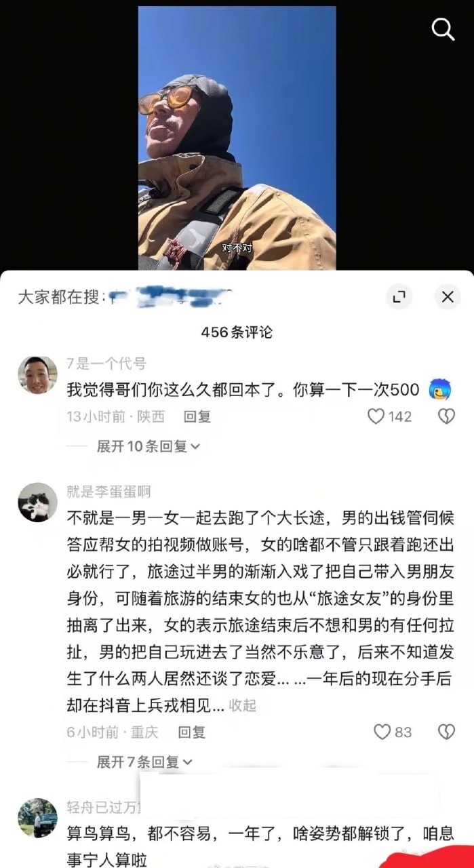
Task: Open the avatar of 轻舟已过万 user
Action: pos(37,818)
